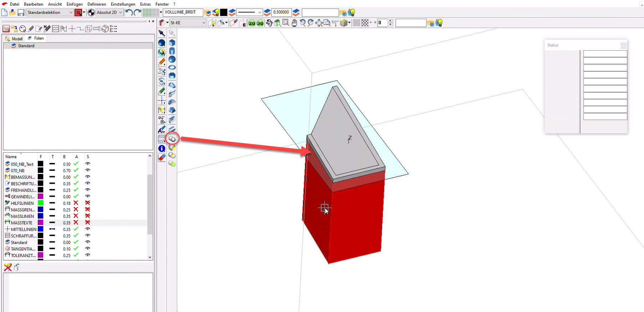Activate the rotate view tool

click(x=269, y=23)
